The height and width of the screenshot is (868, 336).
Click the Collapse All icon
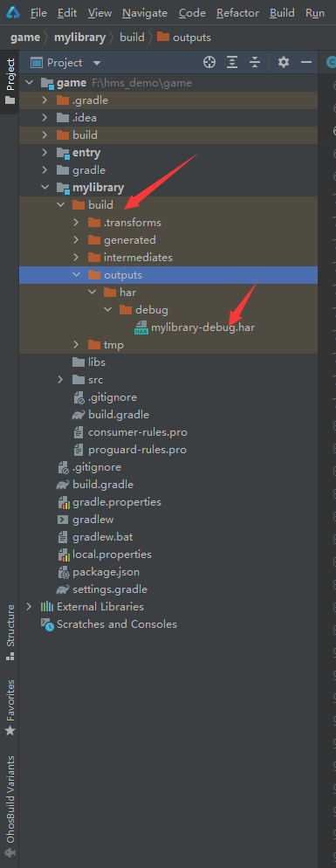pyautogui.click(x=255, y=63)
